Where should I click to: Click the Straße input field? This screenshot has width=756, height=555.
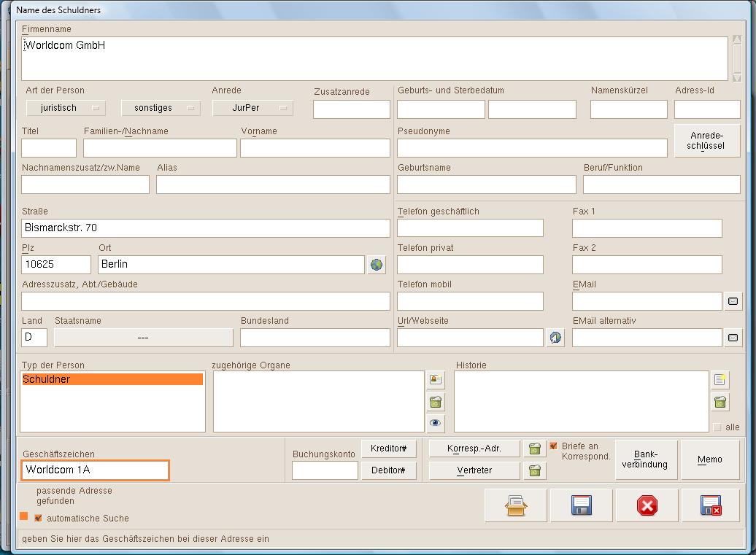click(205, 228)
